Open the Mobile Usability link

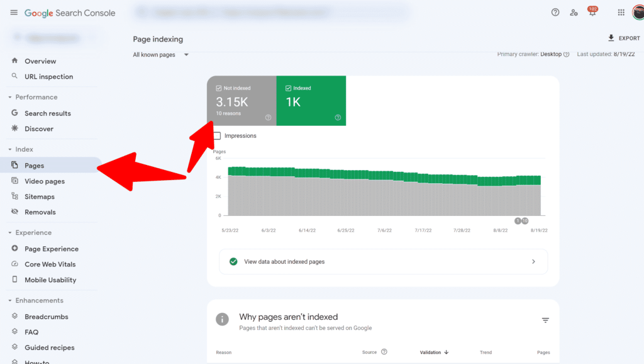50,280
